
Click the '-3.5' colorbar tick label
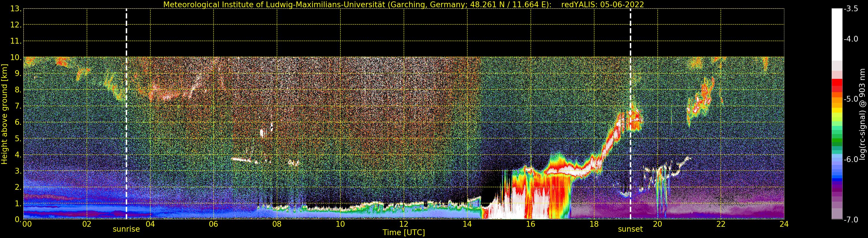pyautogui.click(x=851, y=9)
